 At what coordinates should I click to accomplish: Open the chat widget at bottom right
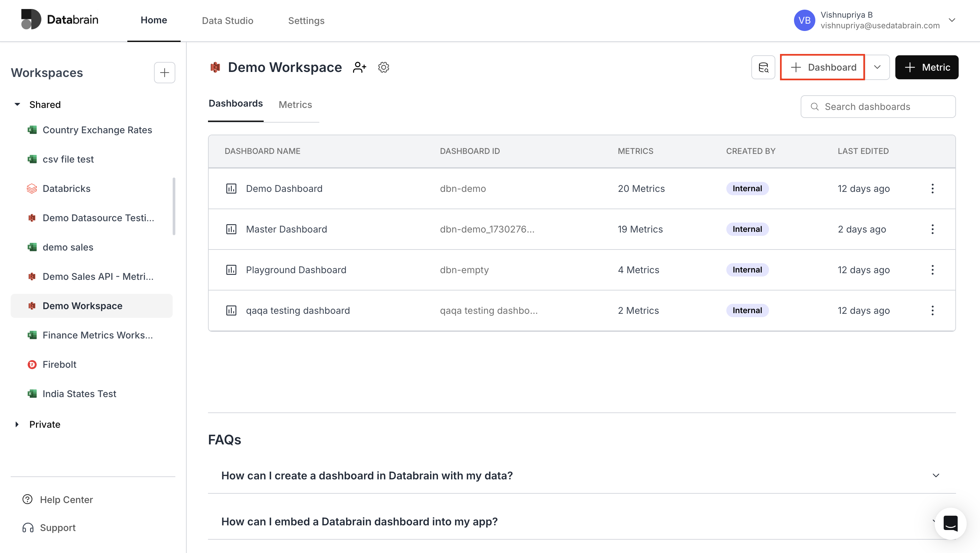coord(950,524)
